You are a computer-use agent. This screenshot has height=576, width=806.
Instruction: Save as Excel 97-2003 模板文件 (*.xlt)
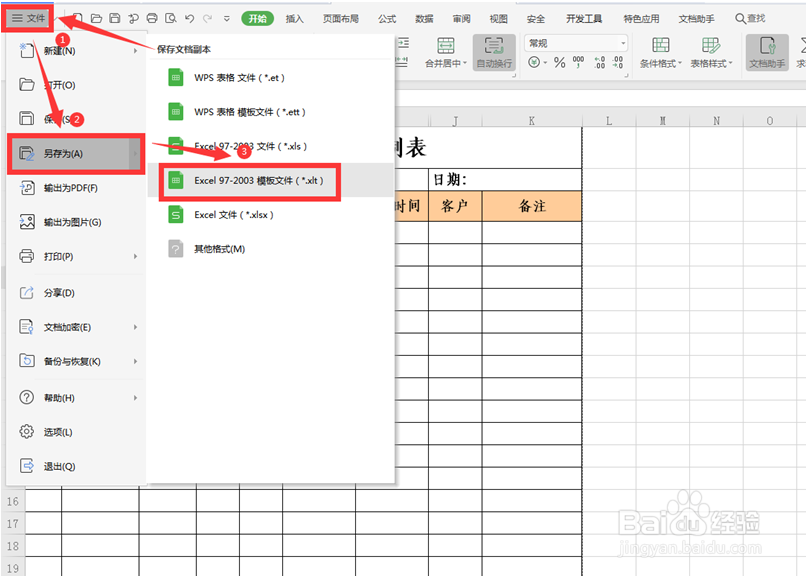coord(271,180)
